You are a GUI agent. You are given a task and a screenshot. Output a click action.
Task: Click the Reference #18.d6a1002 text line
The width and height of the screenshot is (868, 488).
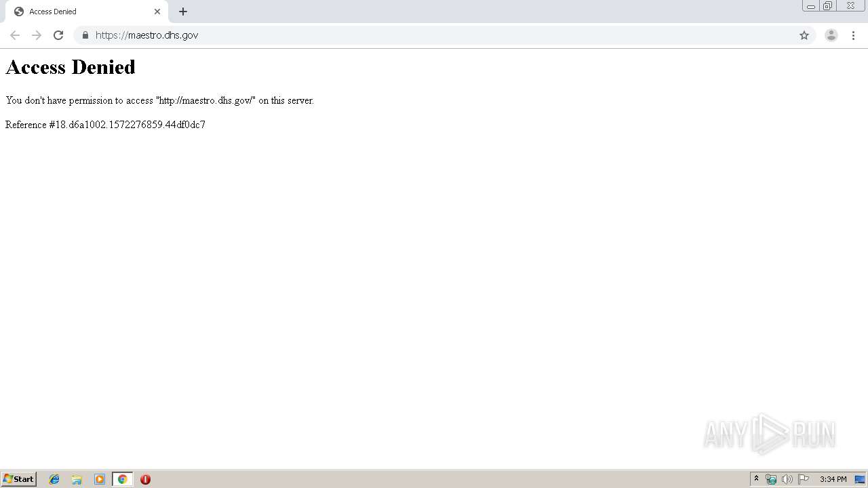click(x=105, y=125)
